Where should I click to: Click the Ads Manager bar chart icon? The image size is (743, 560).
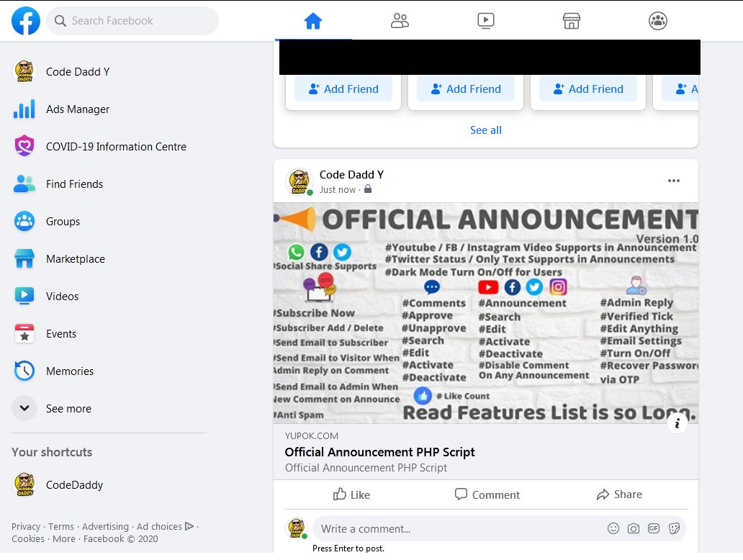coord(24,109)
